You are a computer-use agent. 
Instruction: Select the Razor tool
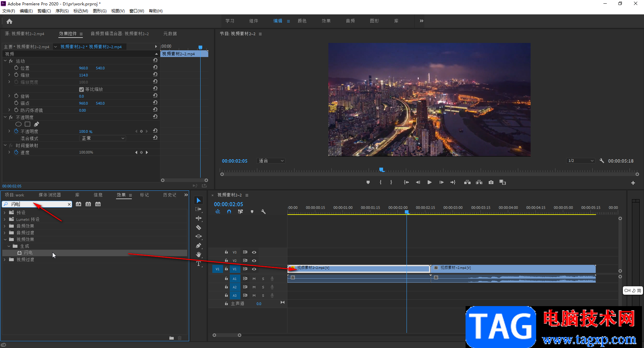point(199,227)
